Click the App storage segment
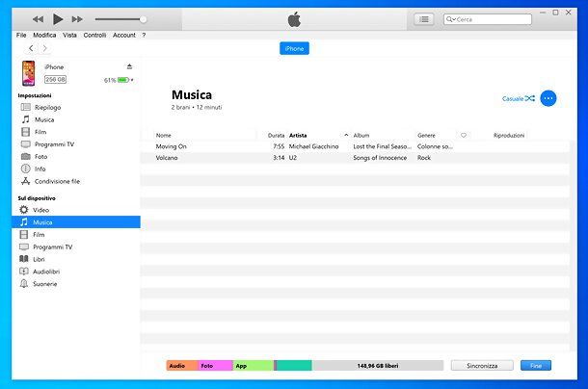The image size is (588, 389). (x=254, y=365)
